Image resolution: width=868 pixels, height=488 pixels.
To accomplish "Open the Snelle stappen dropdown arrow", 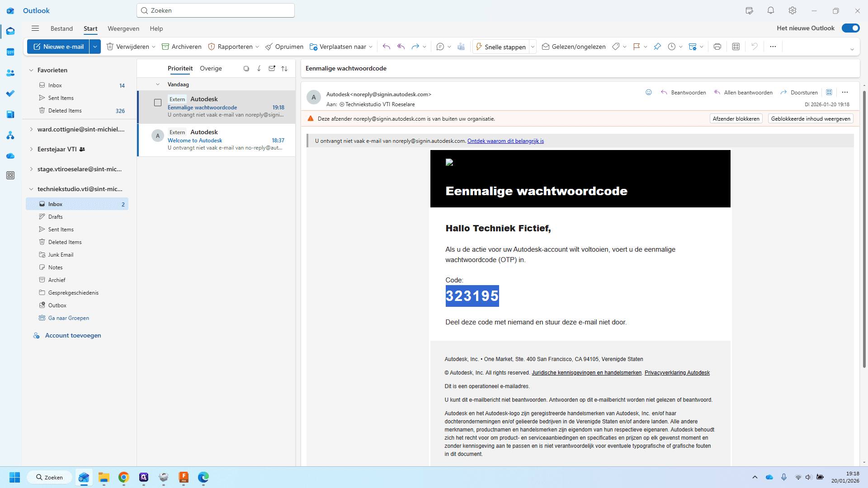I will (x=533, y=47).
